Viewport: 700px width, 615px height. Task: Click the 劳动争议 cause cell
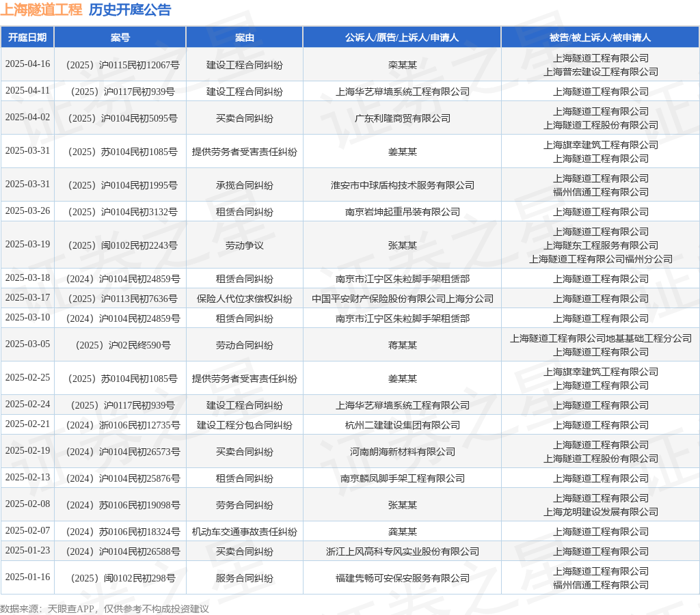245,245
